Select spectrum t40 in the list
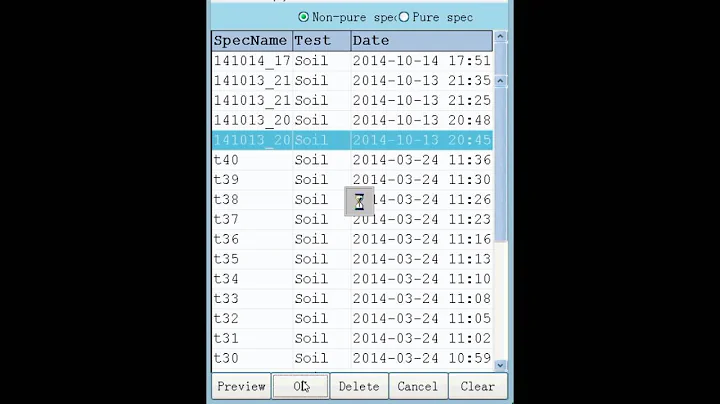This screenshot has width=720, height=404. point(352,160)
